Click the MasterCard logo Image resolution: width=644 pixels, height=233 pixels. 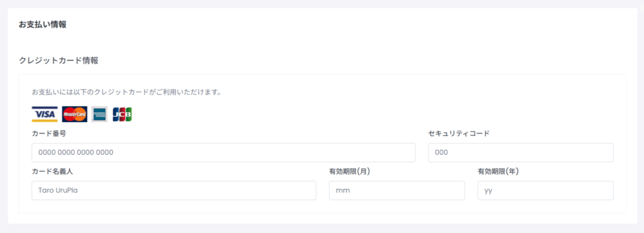coord(75,114)
